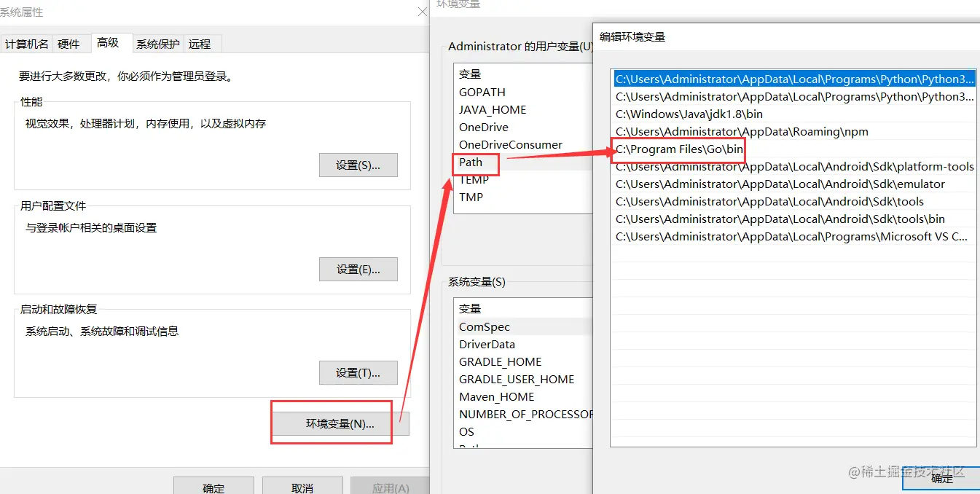
Task: Close the 系统属性 window
Action: 422,12
